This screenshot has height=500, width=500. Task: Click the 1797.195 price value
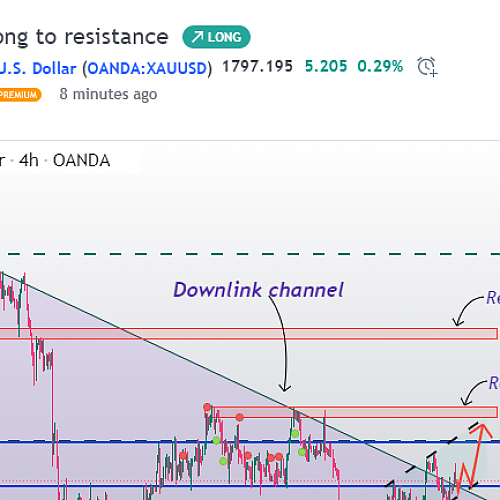tap(257, 66)
